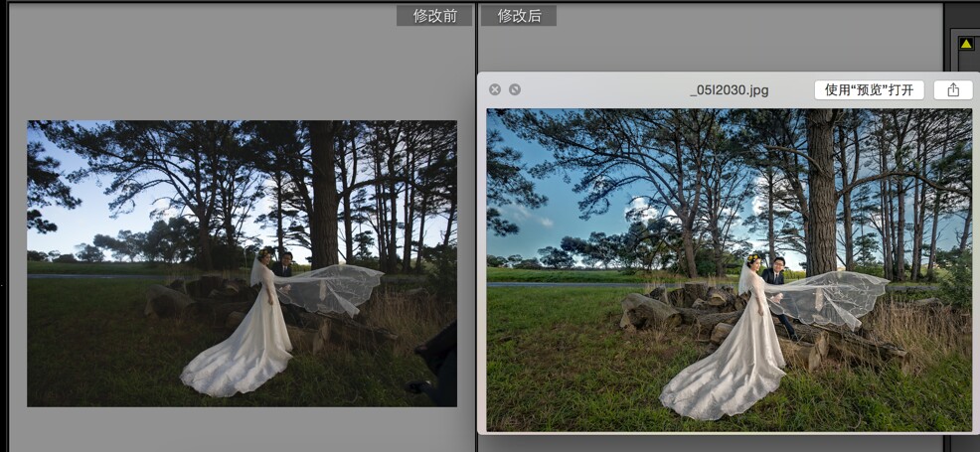Click the 使用“预览”打开 button
Image resolution: width=980 pixels, height=452 pixels.
pos(869,89)
